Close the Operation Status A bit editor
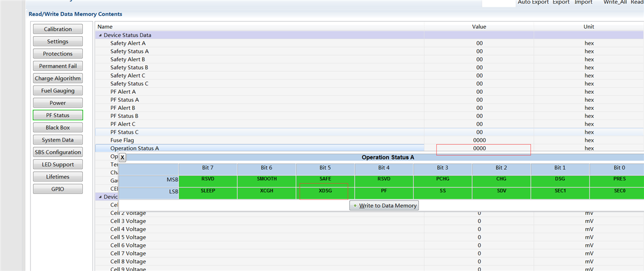The width and height of the screenshot is (644, 271). 123,157
